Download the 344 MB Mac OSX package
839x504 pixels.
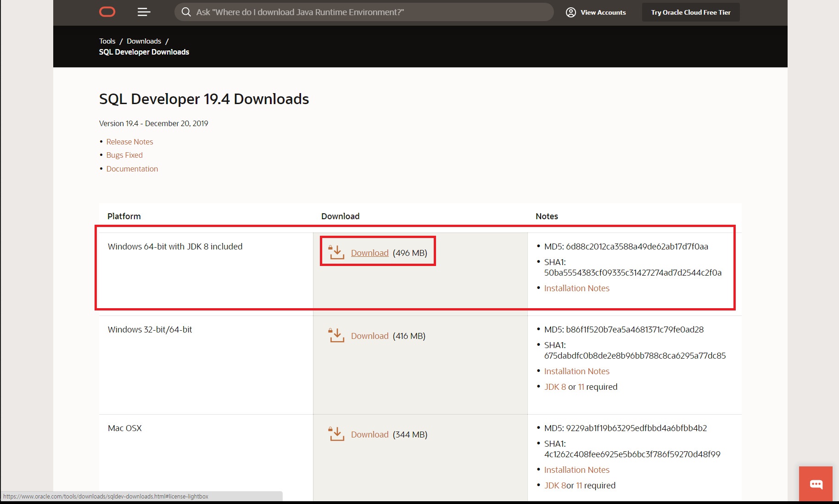click(369, 434)
